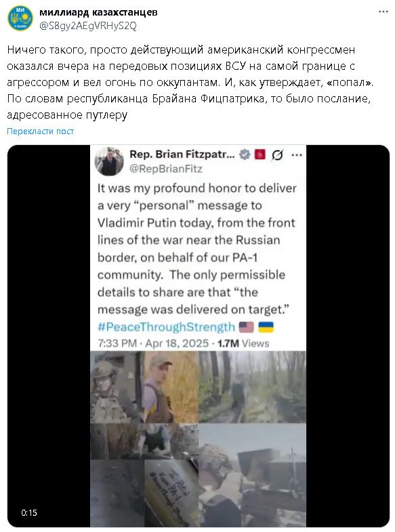Click the Перекласти пост translate link
The width and height of the screenshot is (395, 532).
tap(41, 131)
